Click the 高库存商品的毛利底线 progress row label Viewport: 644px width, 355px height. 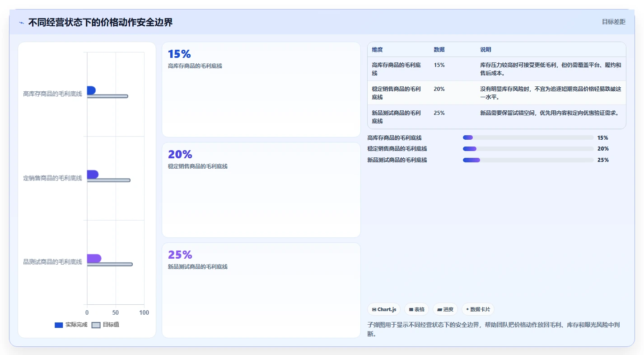pyautogui.click(x=394, y=138)
